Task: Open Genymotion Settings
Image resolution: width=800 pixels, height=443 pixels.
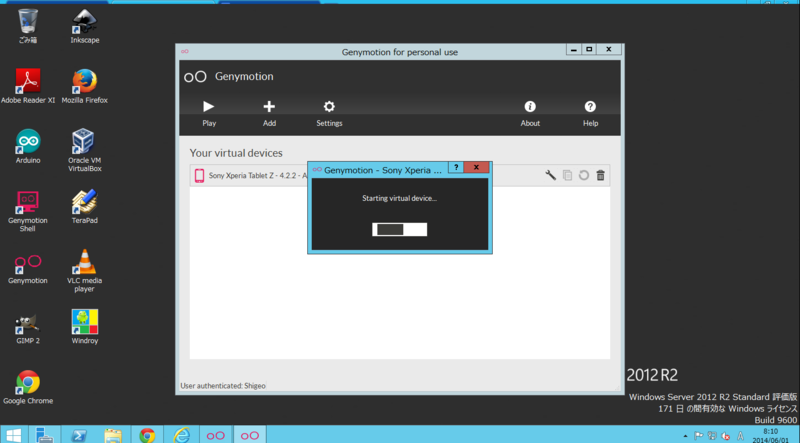Action: point(329,113)
